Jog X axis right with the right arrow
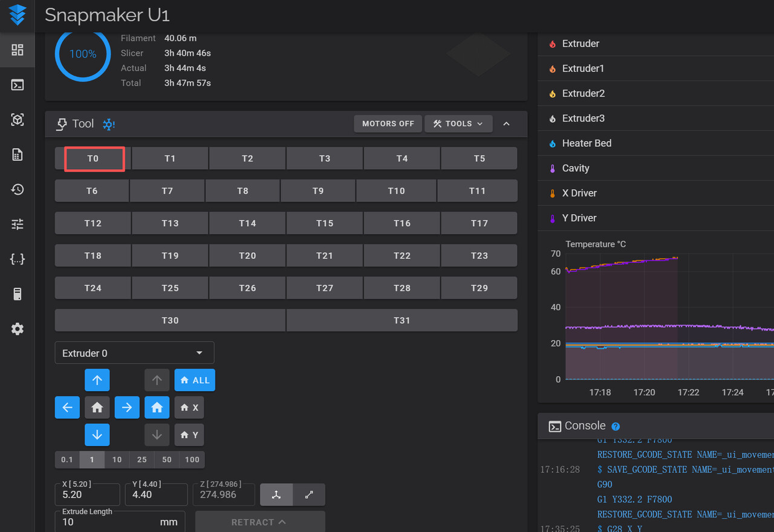 click(x=127, y=407)
